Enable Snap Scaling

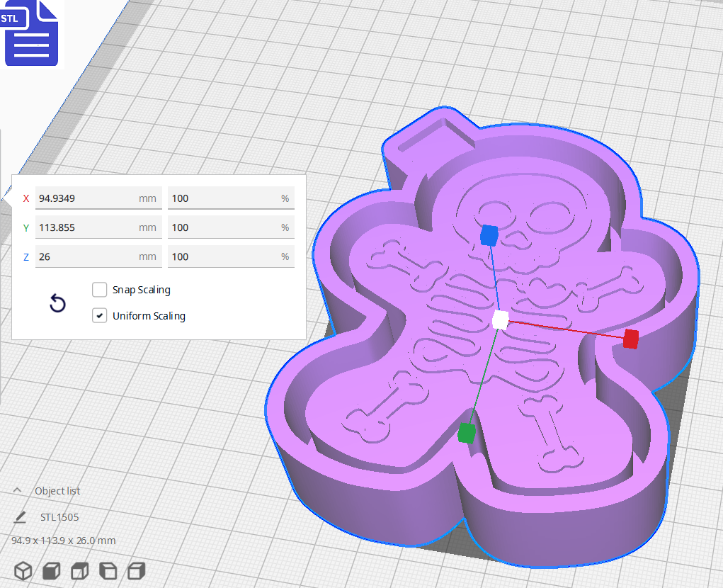[99, 289]
